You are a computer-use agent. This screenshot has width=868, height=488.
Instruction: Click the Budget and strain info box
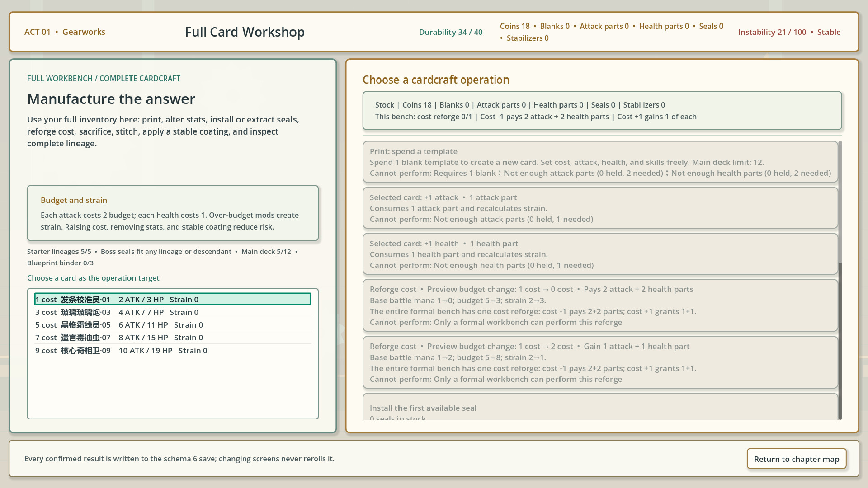click(x=173, y=213)
